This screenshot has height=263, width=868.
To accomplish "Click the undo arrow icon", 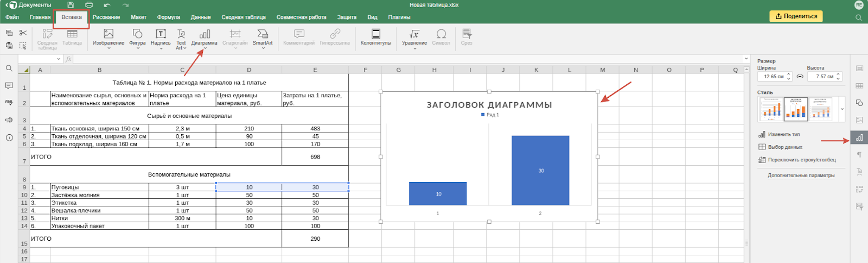I will (x=107, y=5).
